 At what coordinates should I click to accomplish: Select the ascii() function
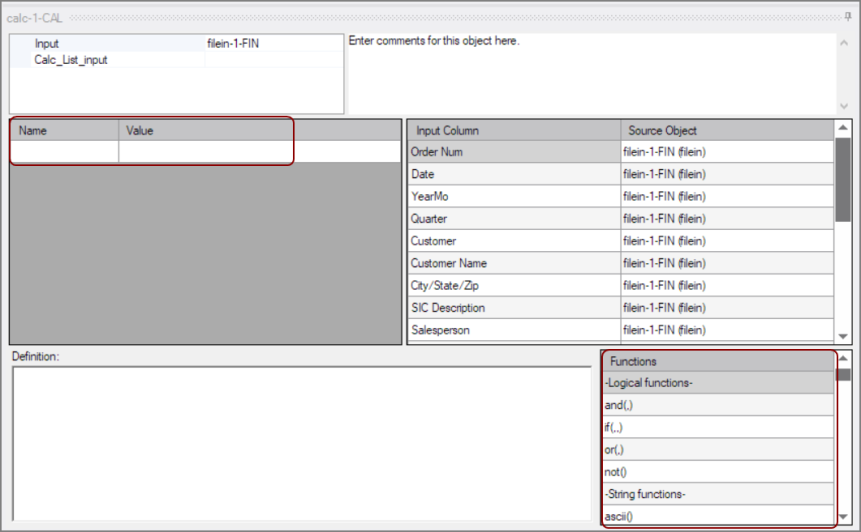coord(718,516)
